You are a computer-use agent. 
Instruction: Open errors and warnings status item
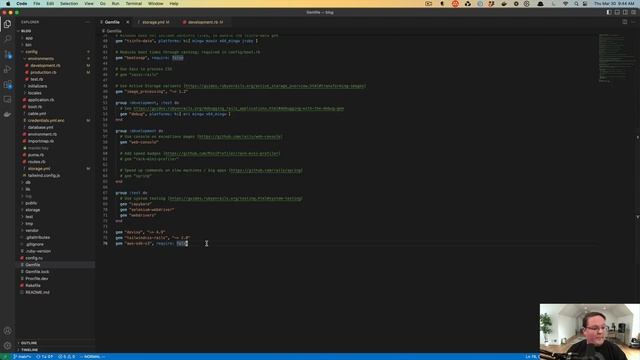click(x=67, y=357)
